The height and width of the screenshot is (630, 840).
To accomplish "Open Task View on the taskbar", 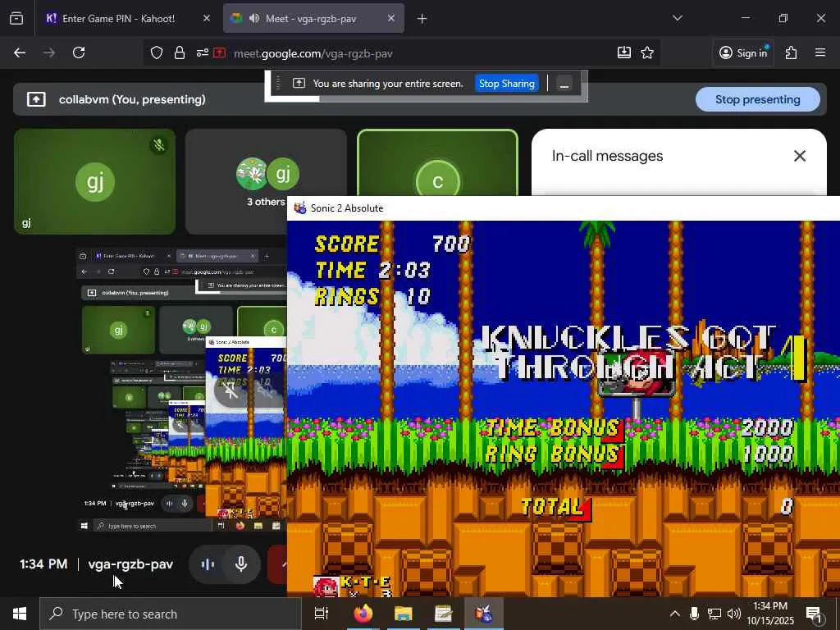I will (x=322, y=614).
